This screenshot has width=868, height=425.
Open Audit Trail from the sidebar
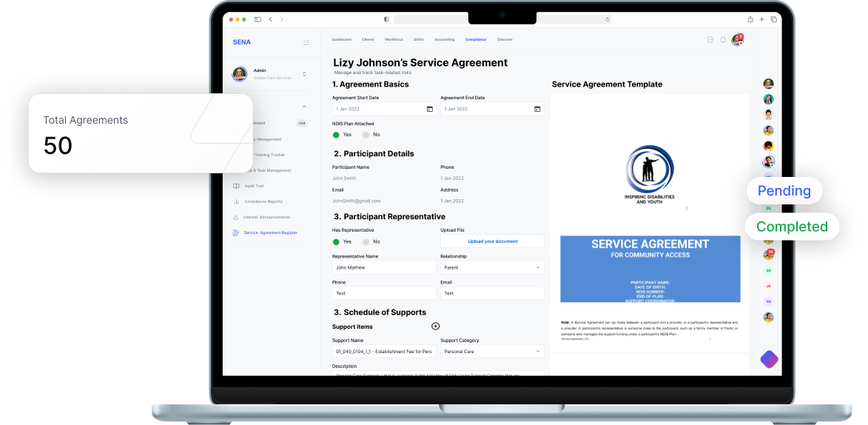point(254,186)
